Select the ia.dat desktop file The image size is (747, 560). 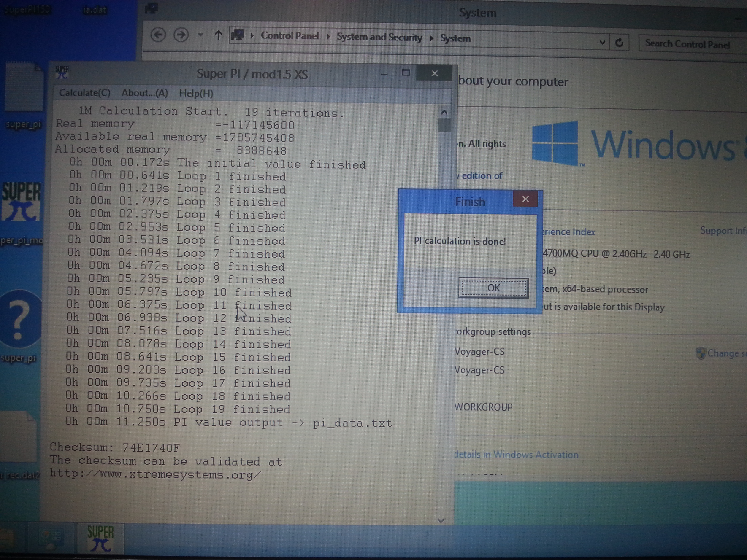click(x=95, y=10)
